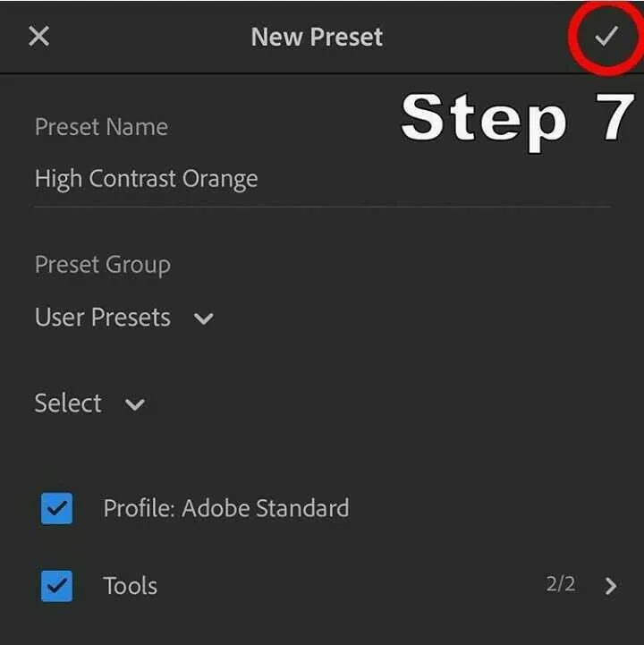Viewport: 644px width, 645px height.
Task: Uncheck the Tools checkbox
Action: click(56, 586)
